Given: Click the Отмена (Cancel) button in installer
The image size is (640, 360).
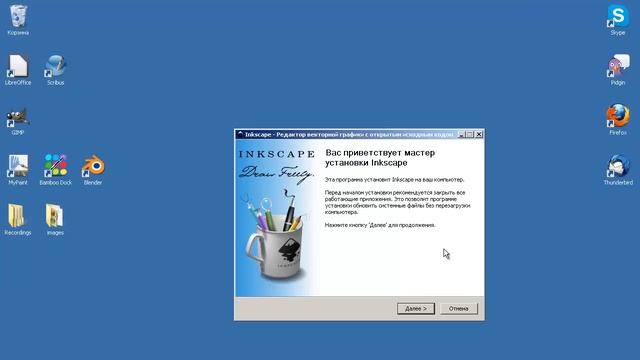Looking at the screenshot, I should tap(458, 309).
